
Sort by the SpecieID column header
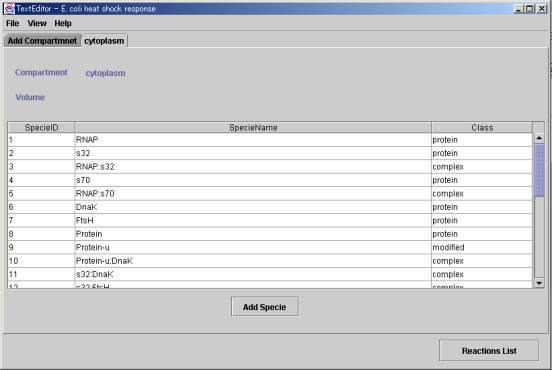[x=41, y=127]
